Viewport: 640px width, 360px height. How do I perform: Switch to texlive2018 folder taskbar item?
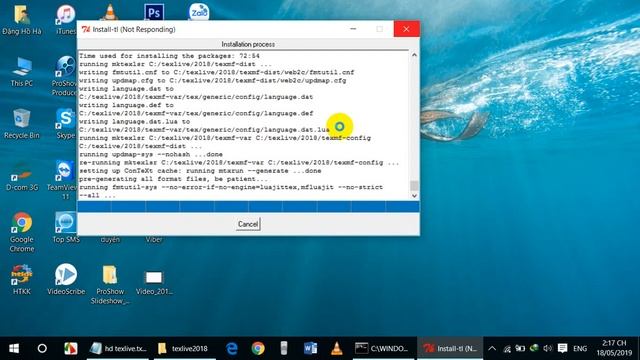coord(184,348)
